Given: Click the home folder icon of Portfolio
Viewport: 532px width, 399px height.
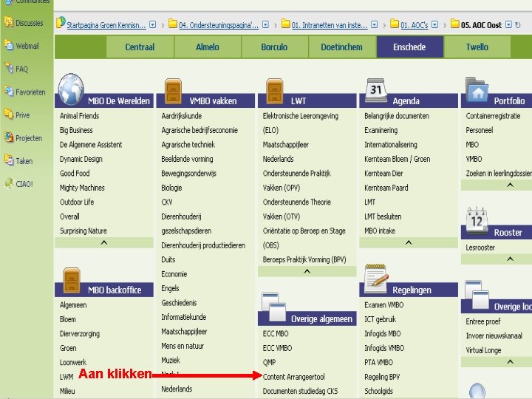Looking at the screenshot, I should 477,89.
